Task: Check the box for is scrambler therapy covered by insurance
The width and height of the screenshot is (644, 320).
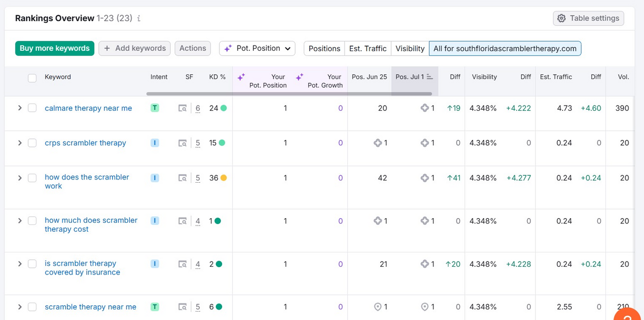Action: [x=32, y=263]
